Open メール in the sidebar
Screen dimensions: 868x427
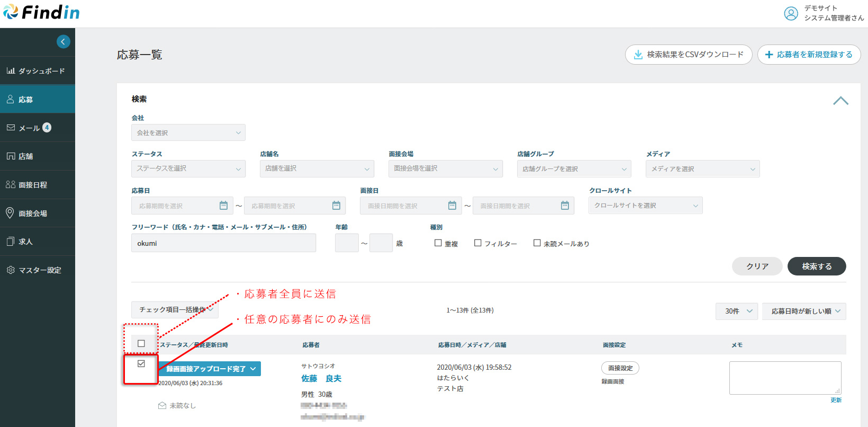(30, 128)
